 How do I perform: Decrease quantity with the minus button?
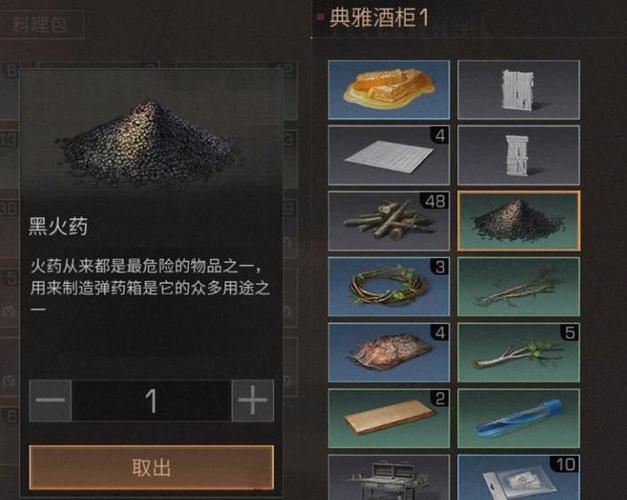pos(50,400)
